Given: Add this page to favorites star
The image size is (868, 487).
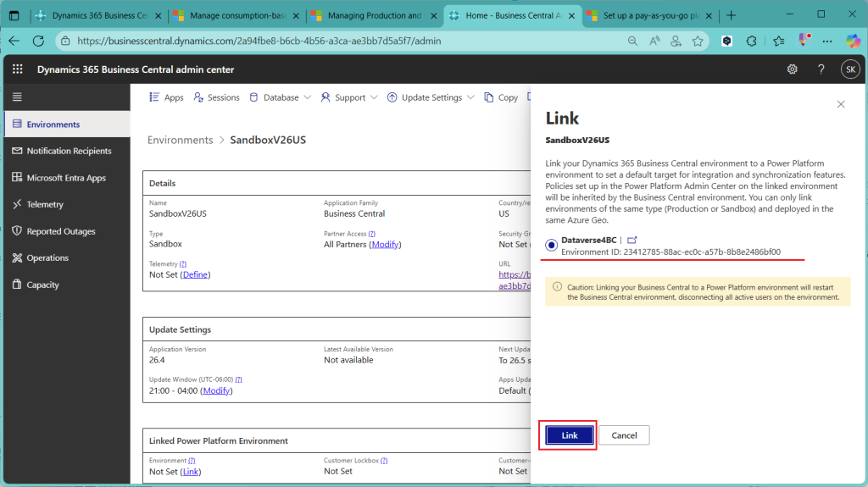Looking at the screenshot, I should [698, 41].
